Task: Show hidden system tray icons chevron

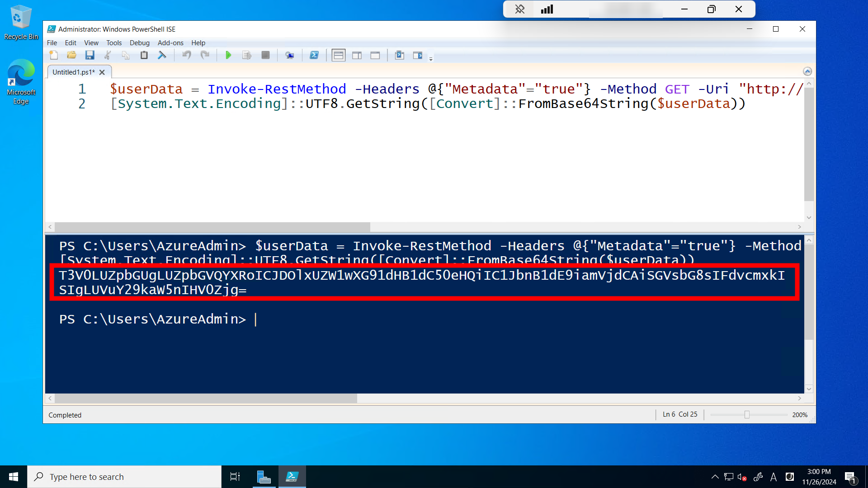Action: coord(715,477)
